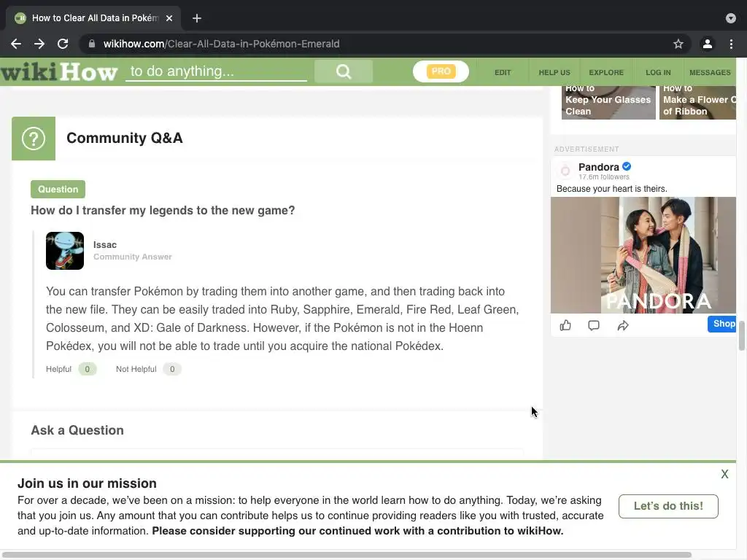Click the green 'Question' label

pos(58,189)
